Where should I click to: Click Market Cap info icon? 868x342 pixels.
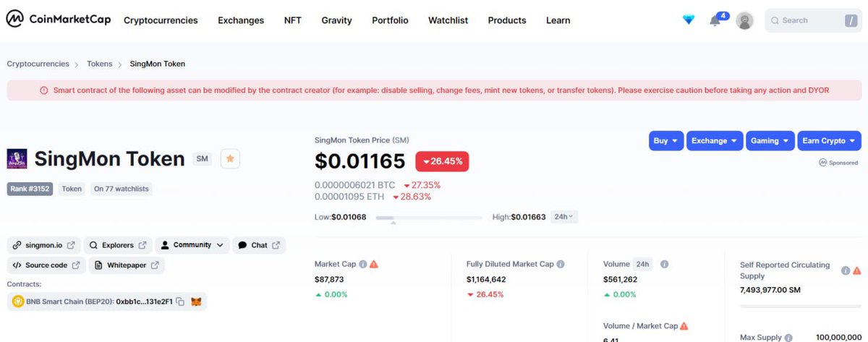point(363,265)
